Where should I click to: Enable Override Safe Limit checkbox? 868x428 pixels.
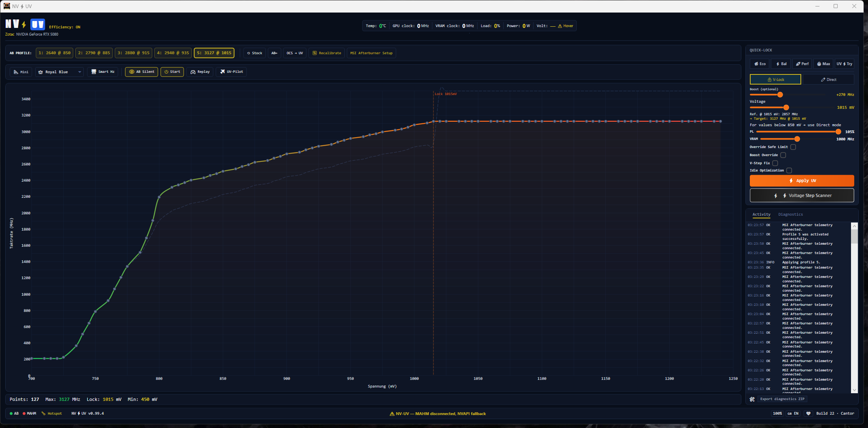coord(793,147)
